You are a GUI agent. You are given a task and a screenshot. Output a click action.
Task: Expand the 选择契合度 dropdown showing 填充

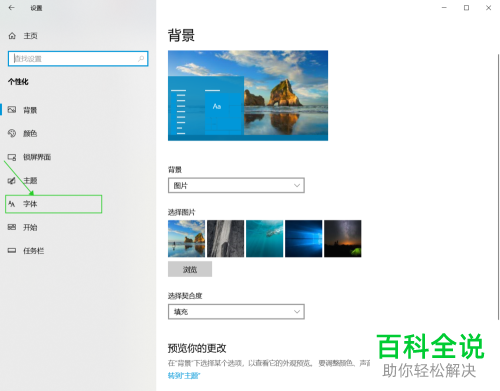point(236,312)
